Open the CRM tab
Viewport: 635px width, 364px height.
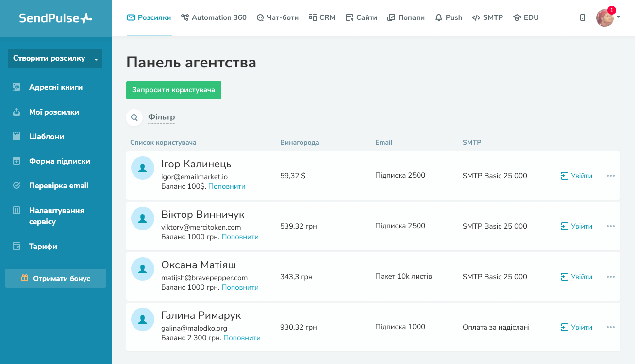[322, 17]
